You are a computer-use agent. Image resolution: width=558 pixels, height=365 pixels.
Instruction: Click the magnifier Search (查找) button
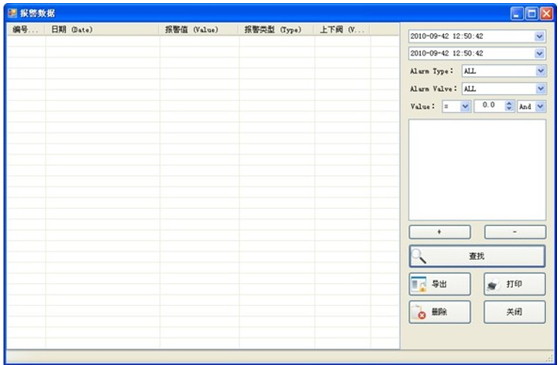[477, 256]
